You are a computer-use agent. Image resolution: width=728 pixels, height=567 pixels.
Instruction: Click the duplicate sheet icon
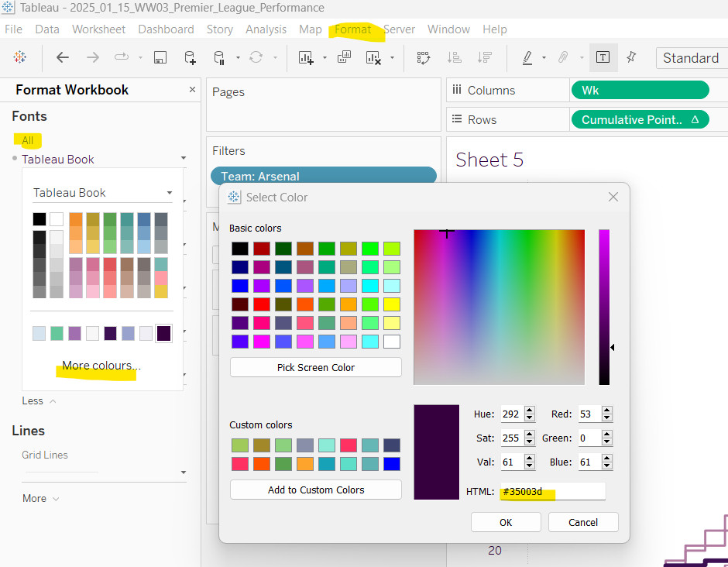click(x=344, y=57)
